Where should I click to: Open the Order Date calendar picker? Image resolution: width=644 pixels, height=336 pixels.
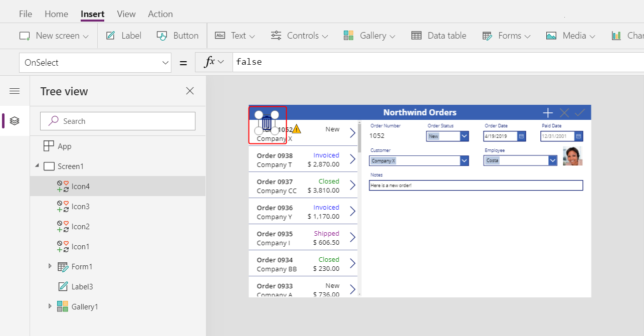pos(521,136)
